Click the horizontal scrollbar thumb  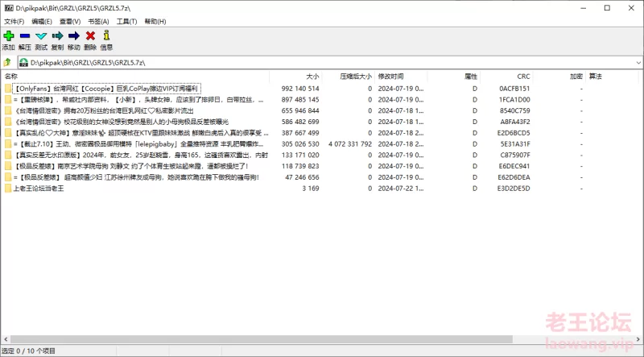(261, 339)
